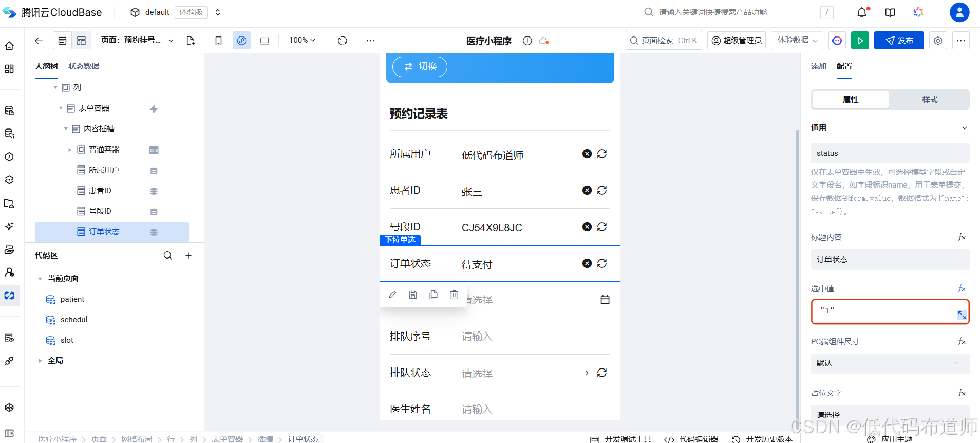Bind expression for 标题内容
Image resolution: width=980 pixels, height=443 pixels.
tap(962, 237)
